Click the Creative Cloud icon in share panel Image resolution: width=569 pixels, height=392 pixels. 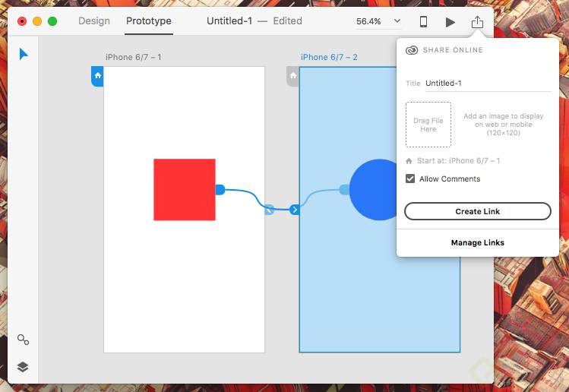[412, 50]
